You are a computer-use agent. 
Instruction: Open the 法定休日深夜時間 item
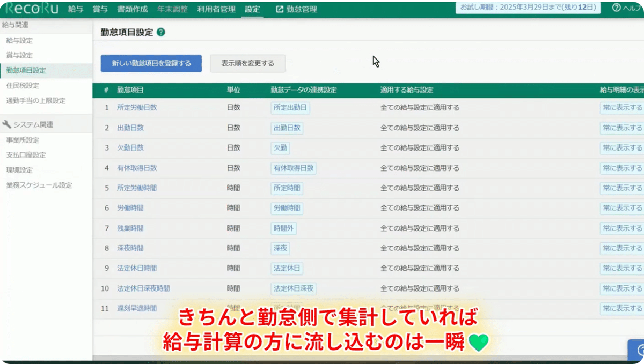tap(143, 288)
